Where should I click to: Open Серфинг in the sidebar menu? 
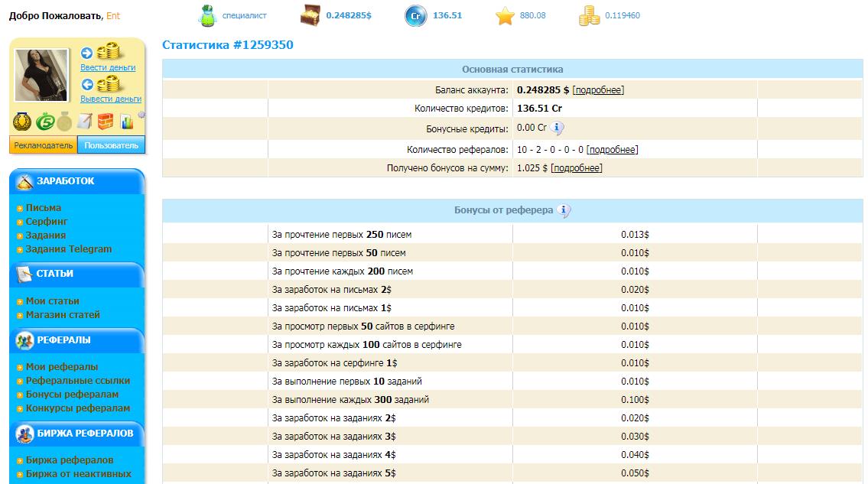(47, 222)
